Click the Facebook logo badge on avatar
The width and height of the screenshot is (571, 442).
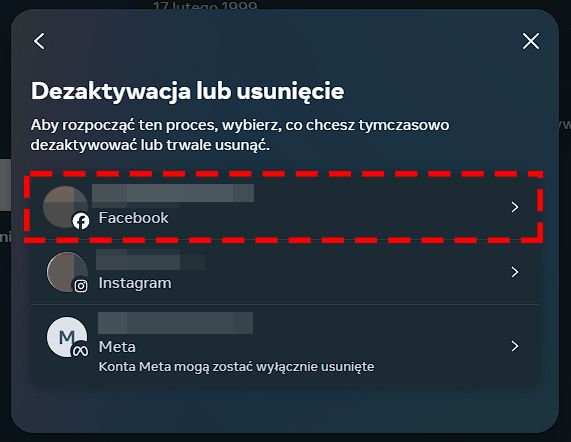click(81, 221)
